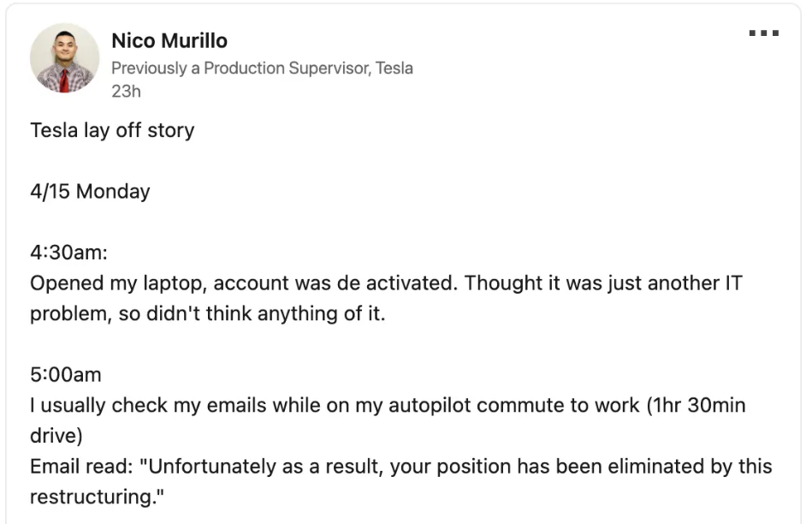Screen dimensions: 812x524
Task: Click the 4/15 Monday date line
Action: click(90, 191)
